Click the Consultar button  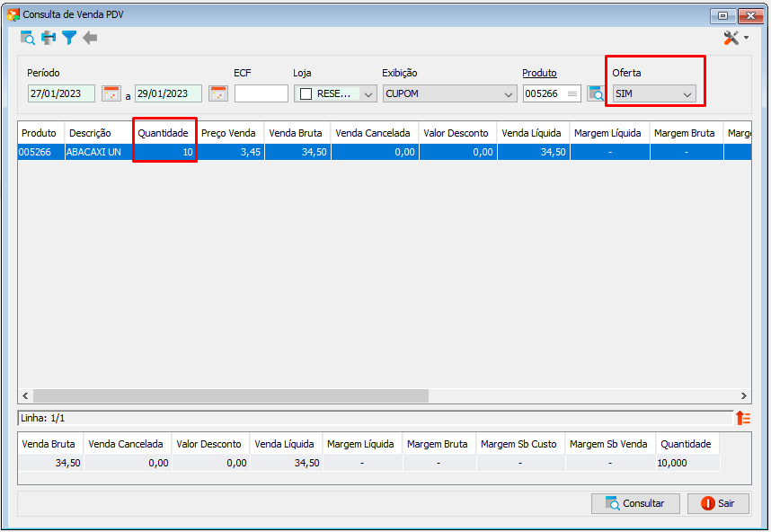tap(634, 503)
